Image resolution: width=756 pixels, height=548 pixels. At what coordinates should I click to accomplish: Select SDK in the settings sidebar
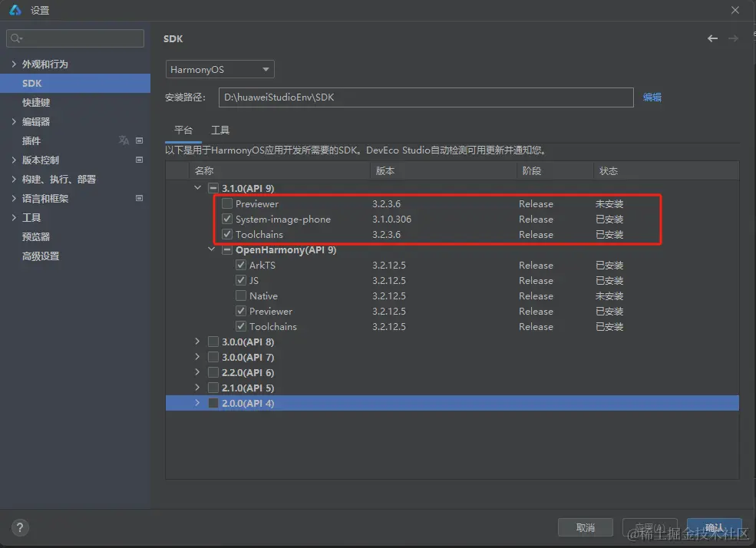(x=75, y=83)
